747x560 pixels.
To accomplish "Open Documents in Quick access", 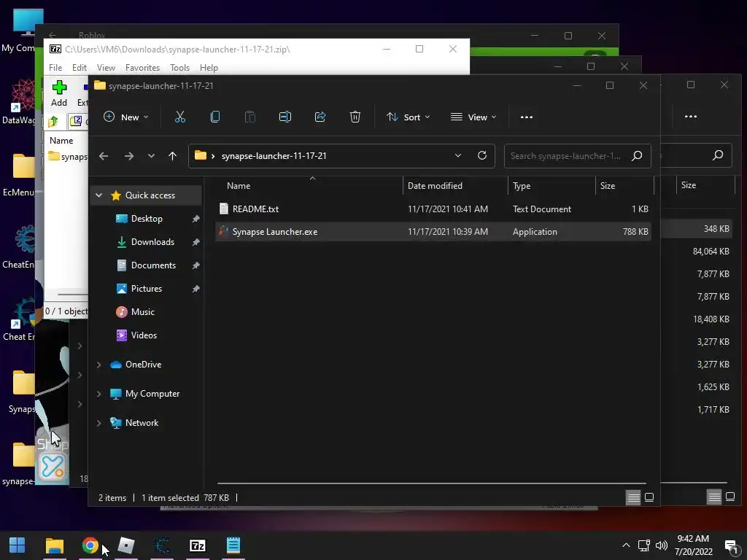I will pyautogui.click(x=153, y=265).
